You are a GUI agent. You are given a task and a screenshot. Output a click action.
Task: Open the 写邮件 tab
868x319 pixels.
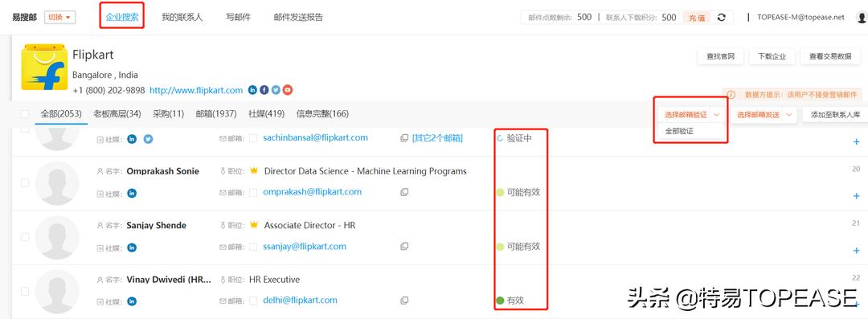238,17
